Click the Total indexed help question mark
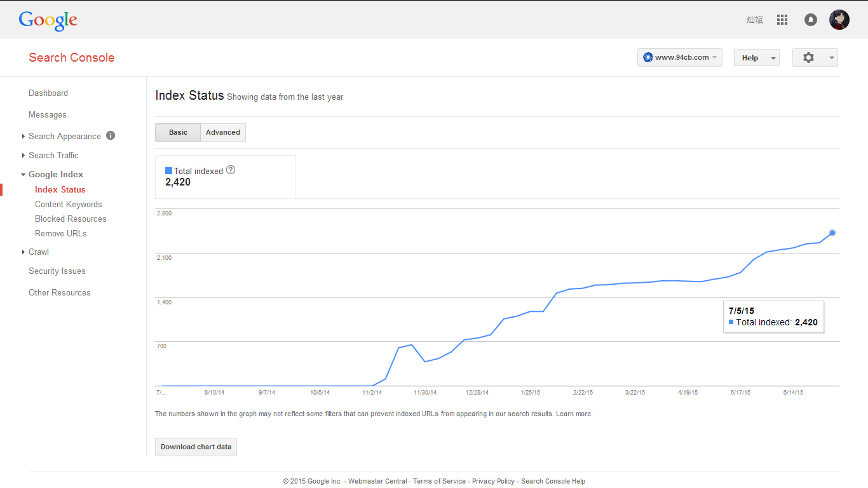 [x=231, y=170]
